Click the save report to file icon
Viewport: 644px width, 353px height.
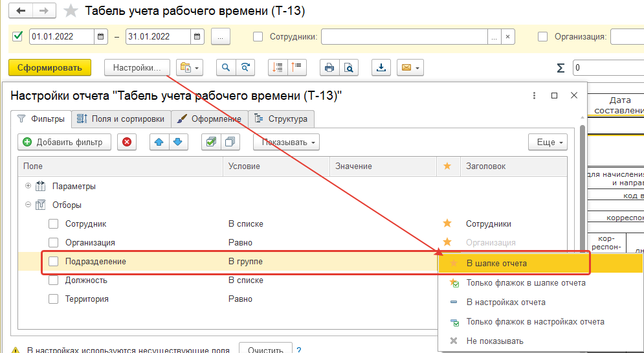tap(381, 67)
